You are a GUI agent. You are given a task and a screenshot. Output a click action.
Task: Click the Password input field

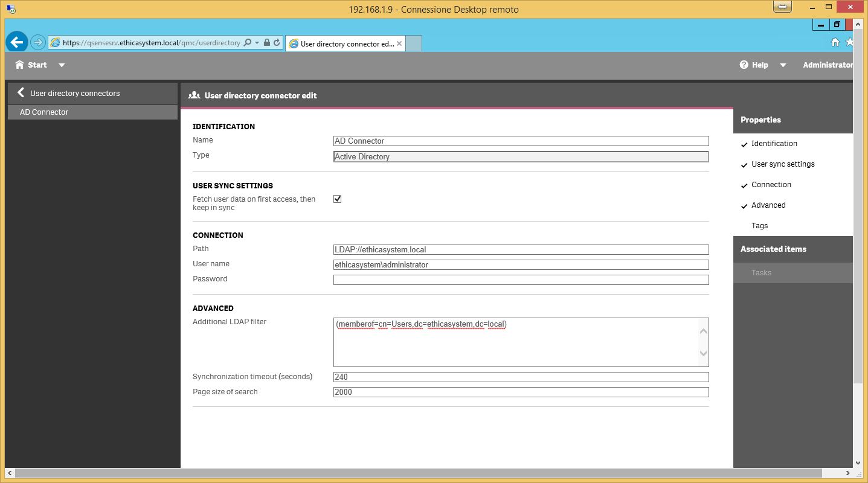[x=521, y=280]
